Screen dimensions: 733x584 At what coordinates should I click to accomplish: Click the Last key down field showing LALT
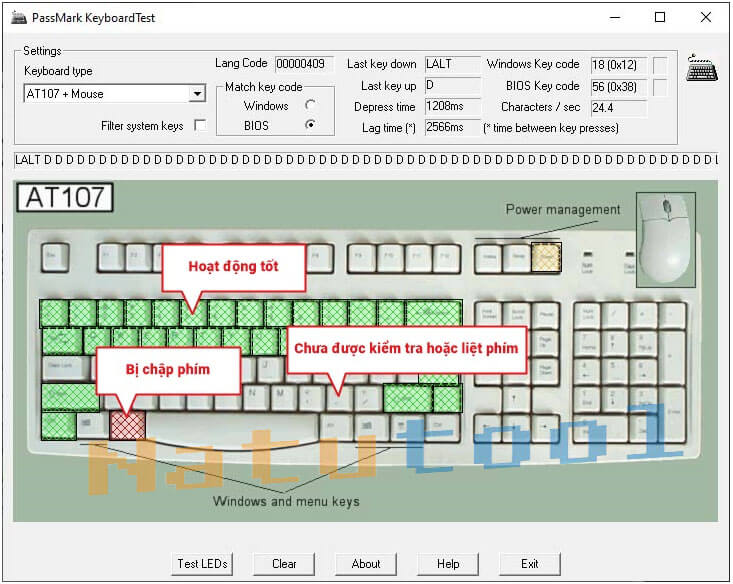pos(453,64)
